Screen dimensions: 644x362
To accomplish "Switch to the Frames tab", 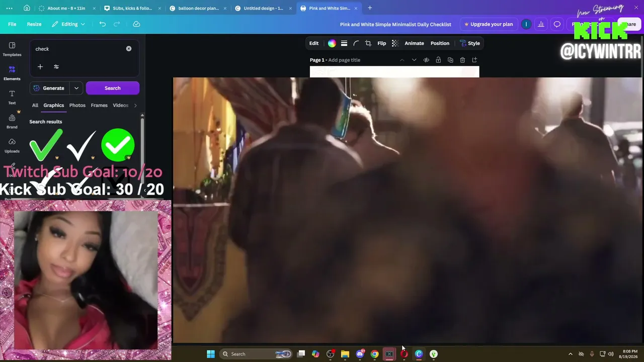I will [99, 105].
